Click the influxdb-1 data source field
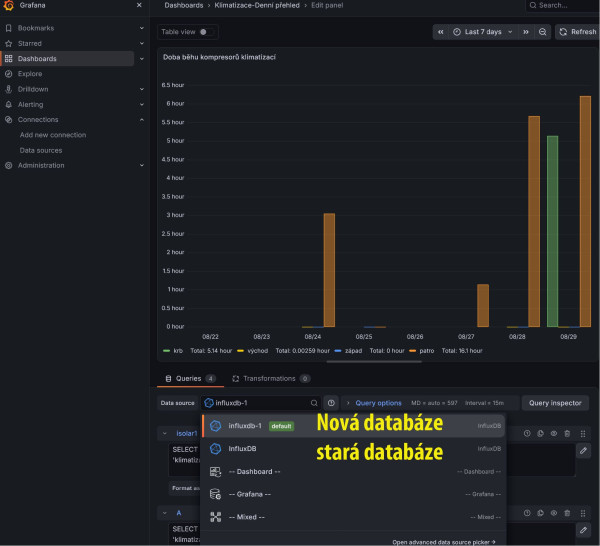 261,403
